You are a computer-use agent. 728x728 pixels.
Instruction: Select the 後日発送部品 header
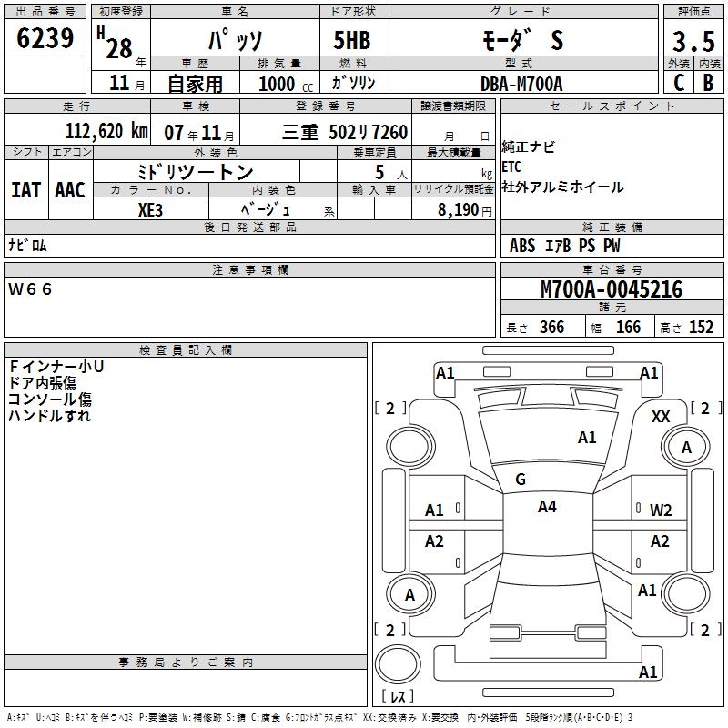[x=249, y=227]
